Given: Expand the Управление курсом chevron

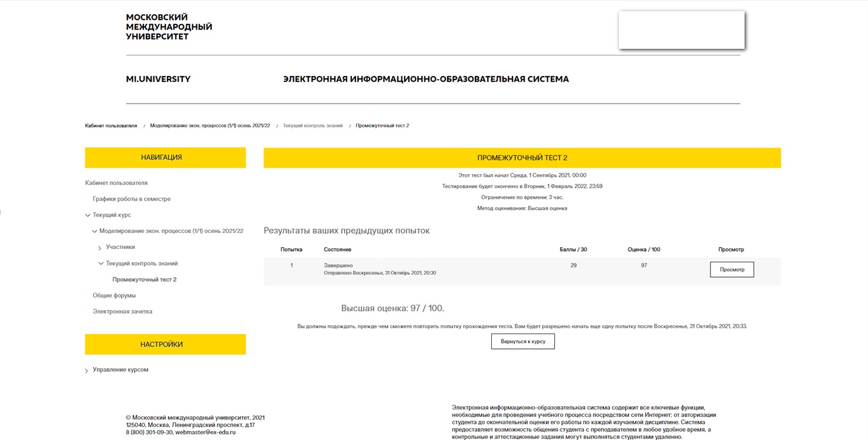Looking at the screenshot, I should tap(86, 371).
